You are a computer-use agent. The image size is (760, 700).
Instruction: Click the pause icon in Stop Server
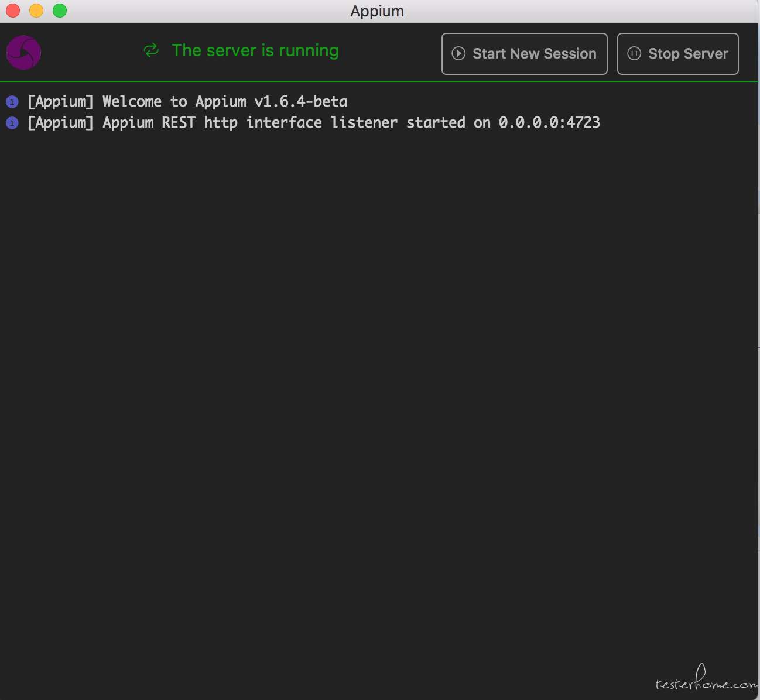(634, 53)
